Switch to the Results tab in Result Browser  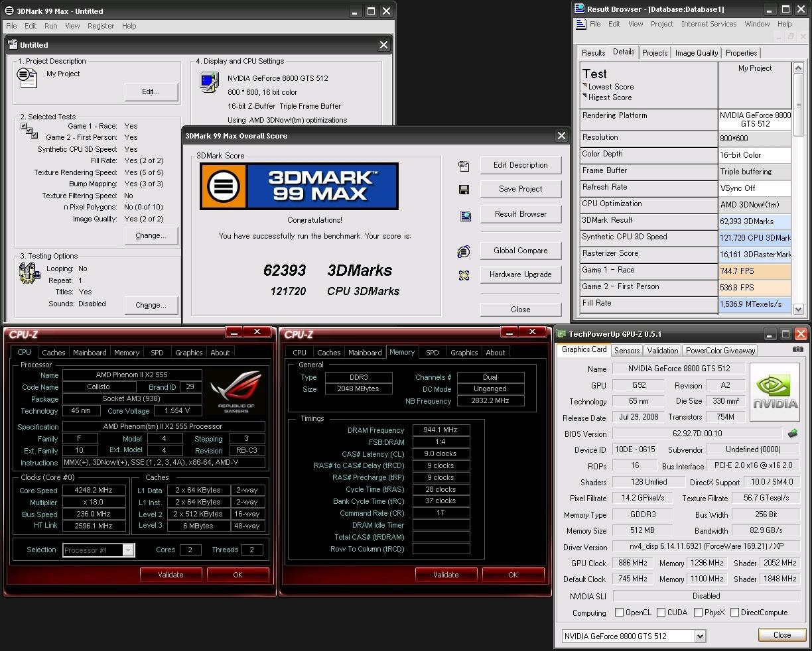(593, 53)
